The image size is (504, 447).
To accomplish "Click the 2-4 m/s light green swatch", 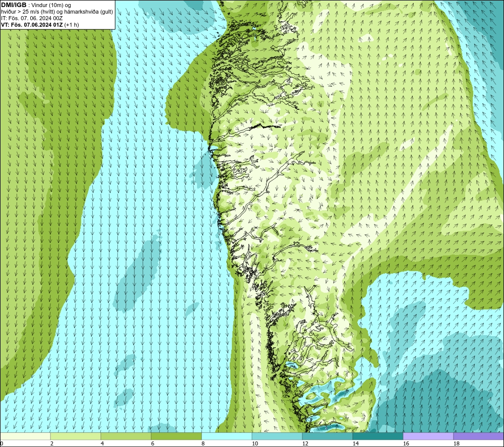I will (x=76, y=436).
